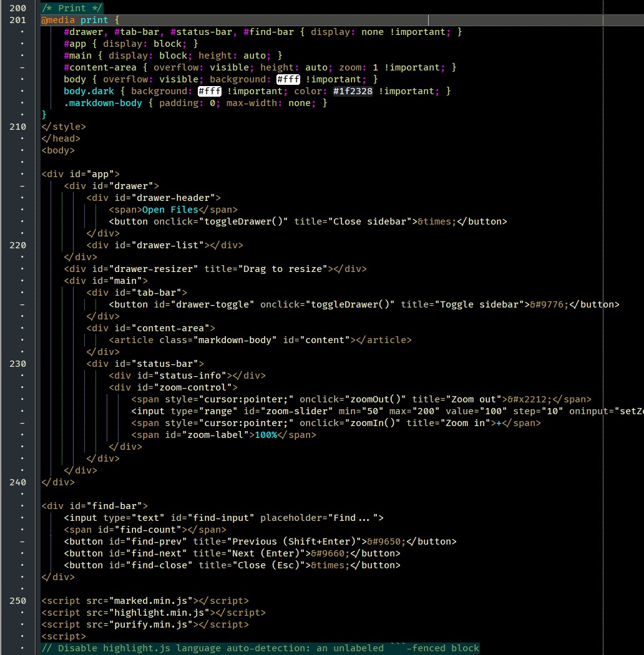Click the "#content-area" CSS selector
This screenshot has height=655, width=644.
100,67
